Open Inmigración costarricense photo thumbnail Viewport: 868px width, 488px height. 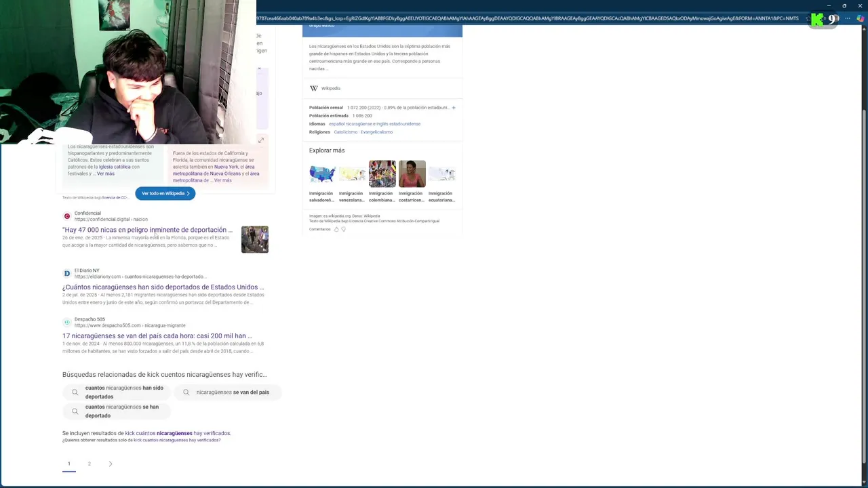point(412,174)
